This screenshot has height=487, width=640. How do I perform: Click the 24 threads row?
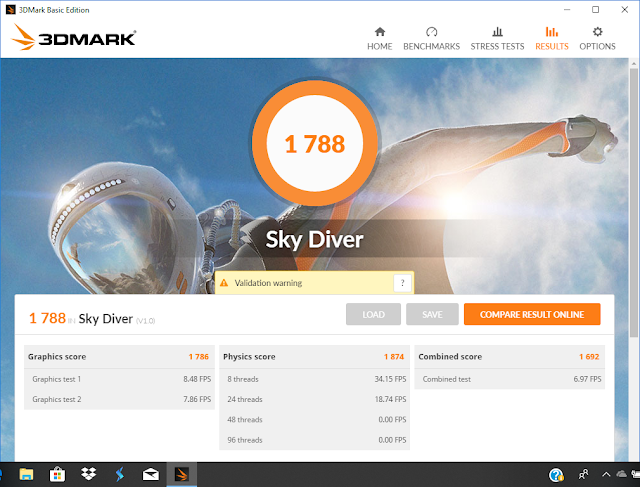pos(314,399)
